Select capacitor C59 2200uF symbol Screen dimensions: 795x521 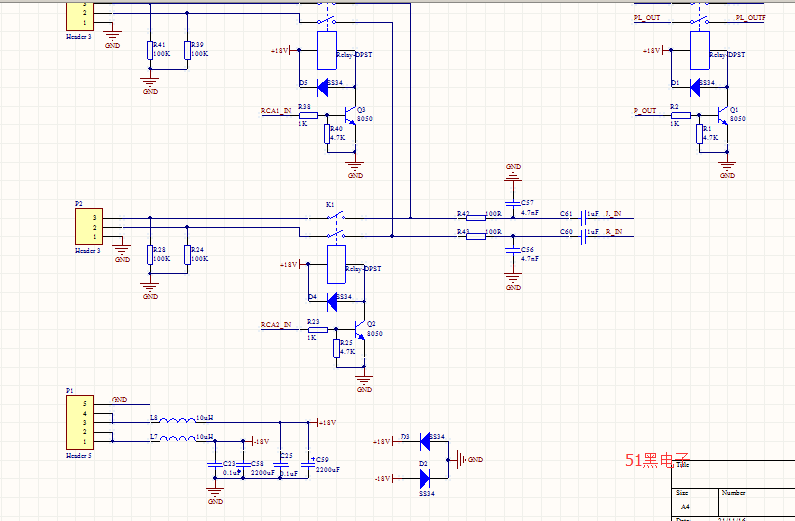click(x=308, y=464)
